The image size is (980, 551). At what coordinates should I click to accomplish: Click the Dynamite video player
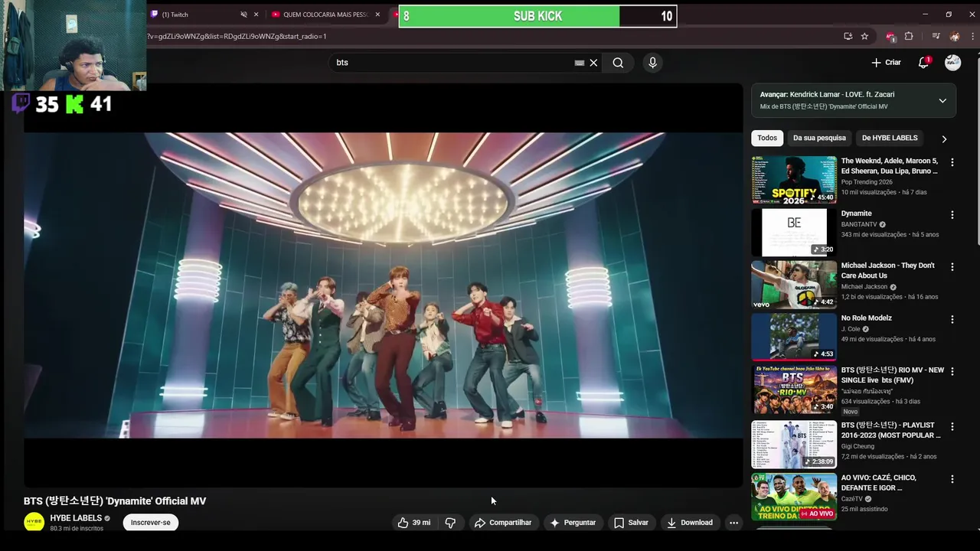(383, 285)
